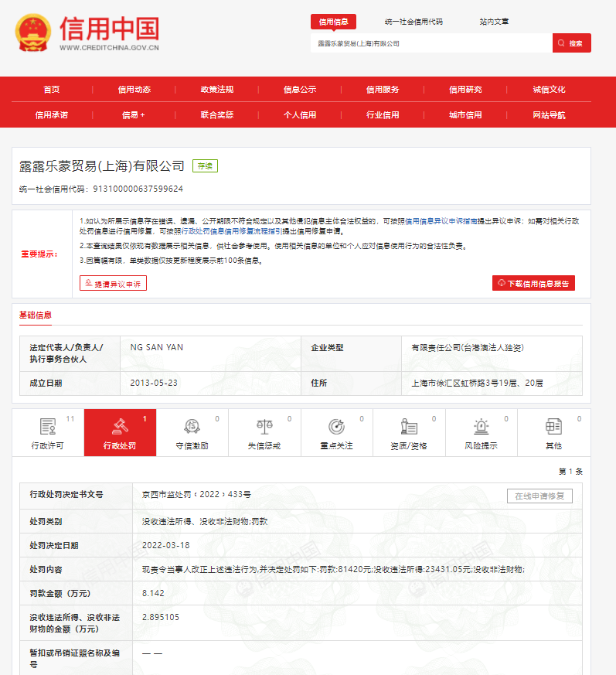
Task: Open 信用动态 navigation item
Action: pyautogui.click(x=134, y=90)
